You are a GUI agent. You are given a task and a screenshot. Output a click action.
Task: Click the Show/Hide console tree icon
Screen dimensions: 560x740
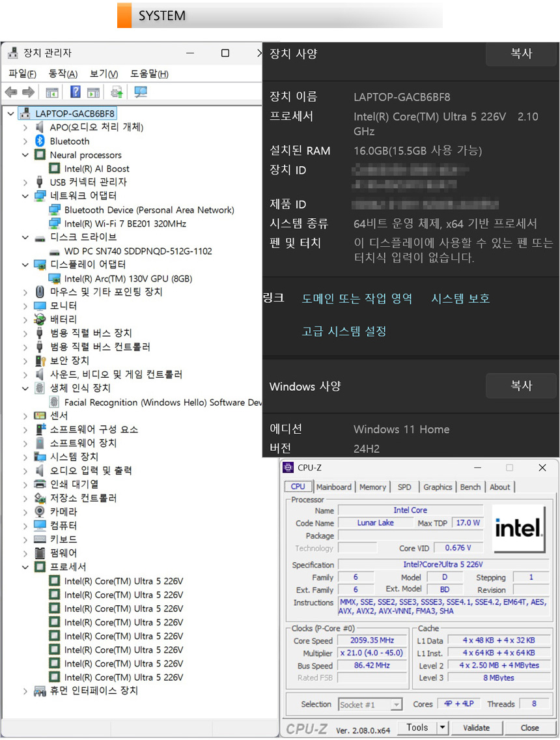click(x=52, y=92)
